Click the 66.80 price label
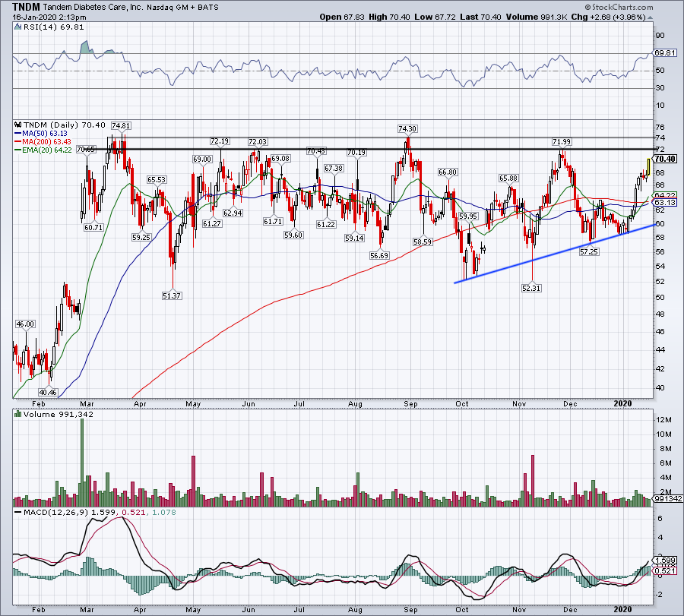 [x=448, y=172]
